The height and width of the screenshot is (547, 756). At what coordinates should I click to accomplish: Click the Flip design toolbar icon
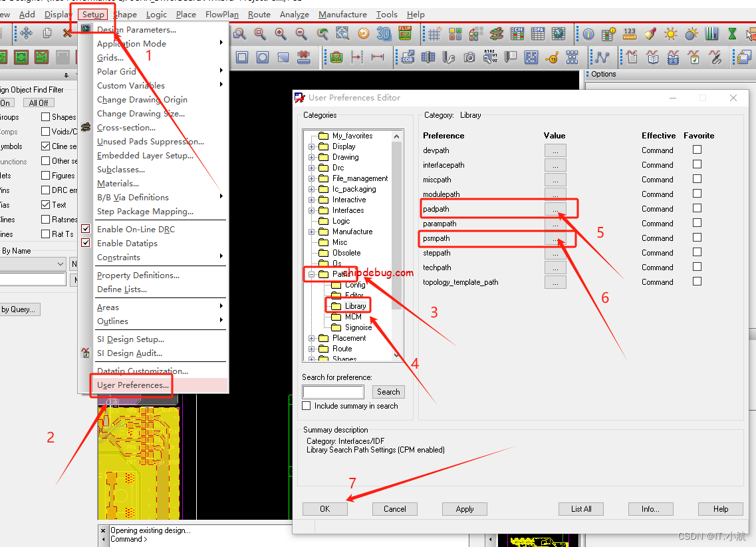tap(404, 33)
